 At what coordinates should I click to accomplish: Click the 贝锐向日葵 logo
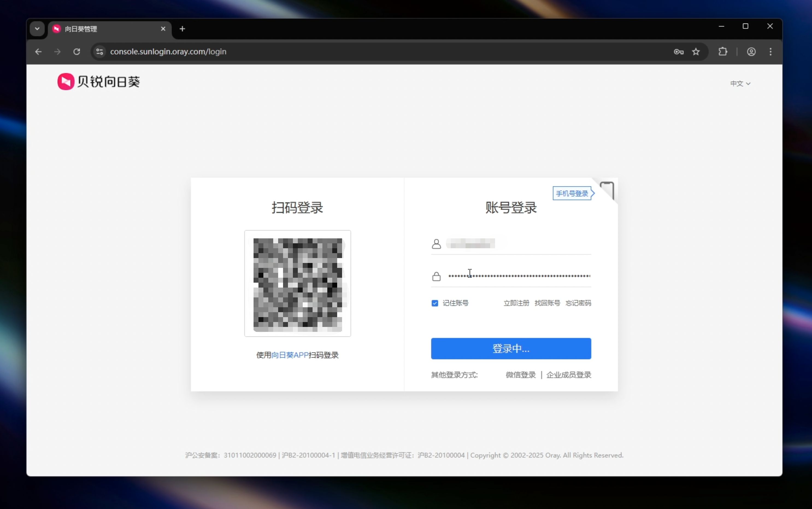point(99,81)
